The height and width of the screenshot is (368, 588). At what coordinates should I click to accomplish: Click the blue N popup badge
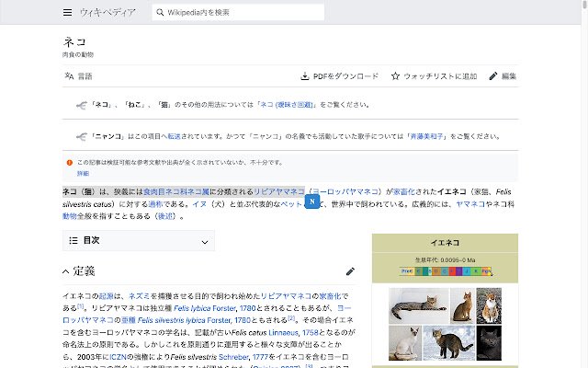(x=312, y=201)
